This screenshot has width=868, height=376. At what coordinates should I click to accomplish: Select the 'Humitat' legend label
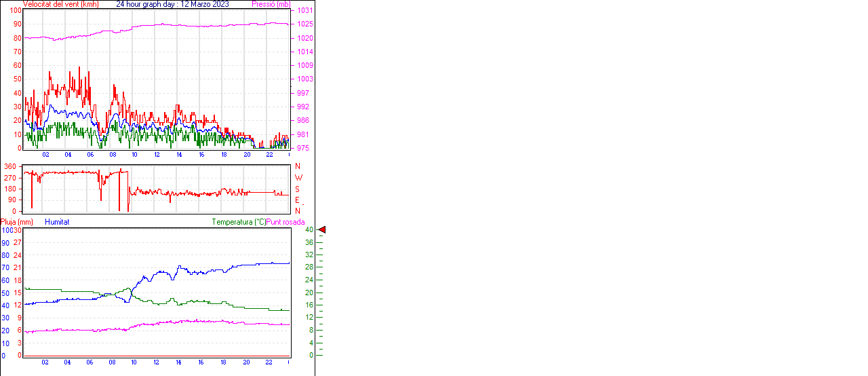click(x=57, y=222)
